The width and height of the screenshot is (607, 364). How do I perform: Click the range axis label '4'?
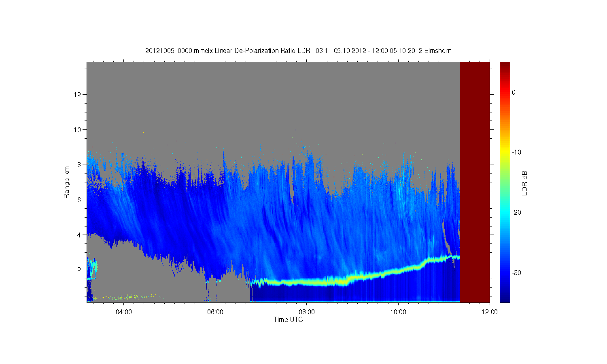[x=80, y=235]
